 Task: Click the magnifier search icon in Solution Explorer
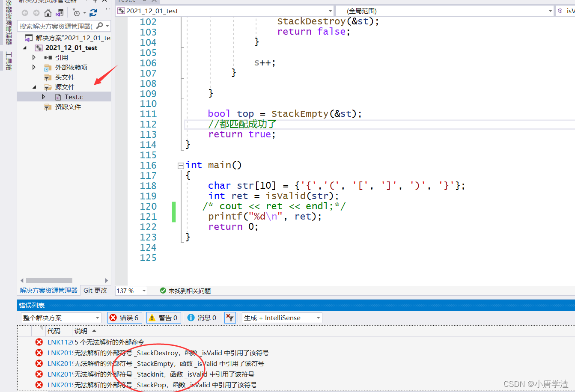pyautogui.click(x=99, y=26)
